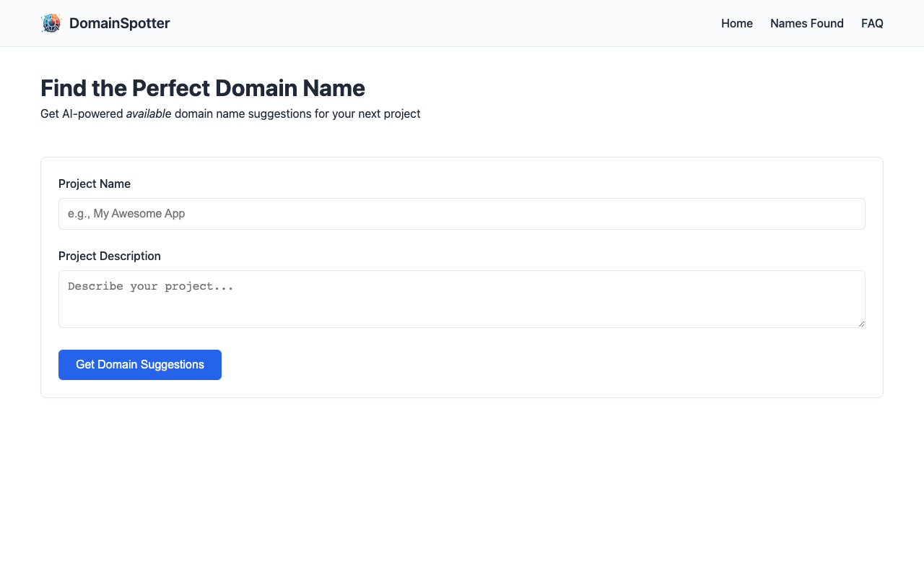Click the 'Project Description' field label
The height and width of the screenshot is (578, 924).
[x=110, y=256]
